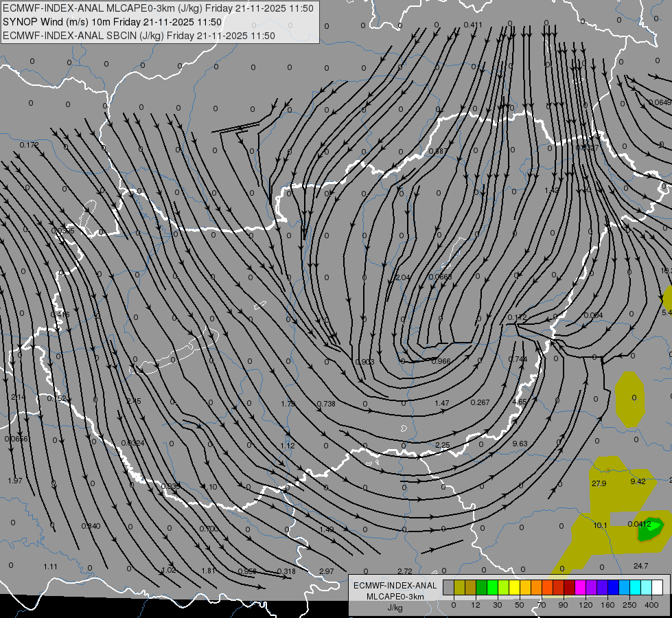Click the dark red legend swatch
Viewport: 672px width, 618px height.
[x=569, y=588]
